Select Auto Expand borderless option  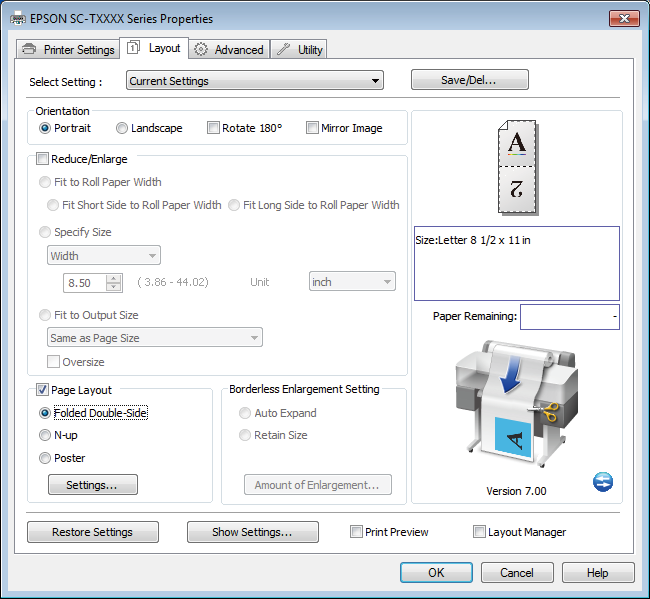click(278, 413)
